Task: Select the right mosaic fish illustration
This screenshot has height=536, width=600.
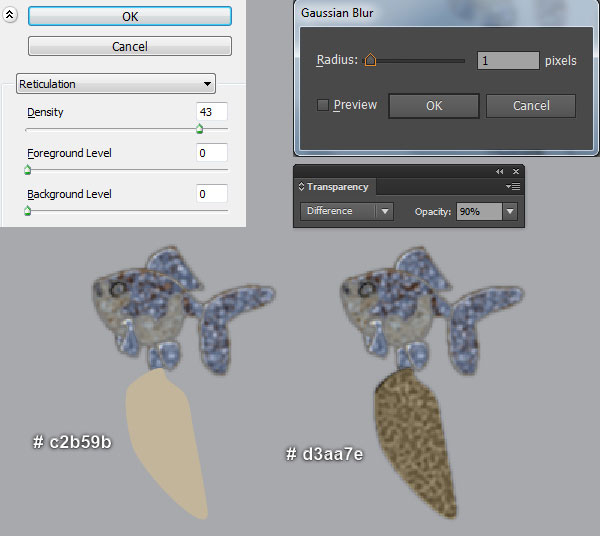Action: tap(430, 310)
